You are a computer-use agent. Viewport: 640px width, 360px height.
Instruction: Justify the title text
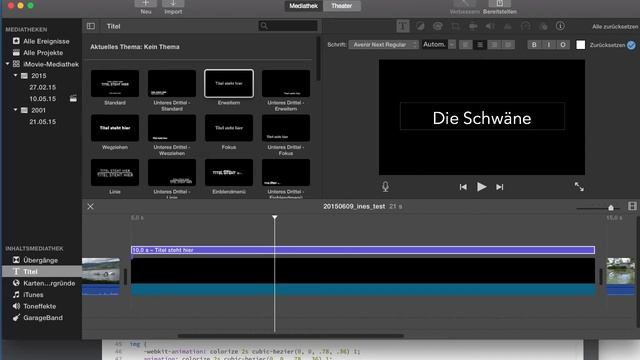pyautogui.click(x=508, y=44)
